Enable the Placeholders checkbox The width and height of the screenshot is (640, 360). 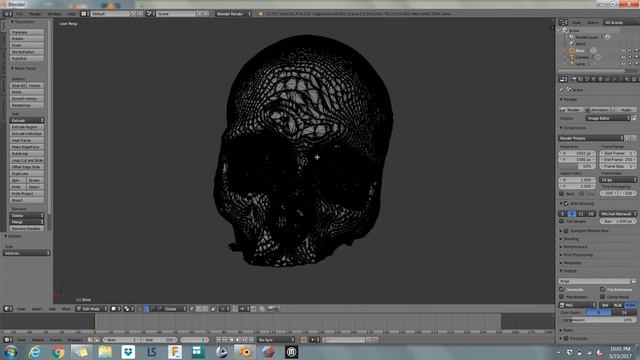click(562, 297)
